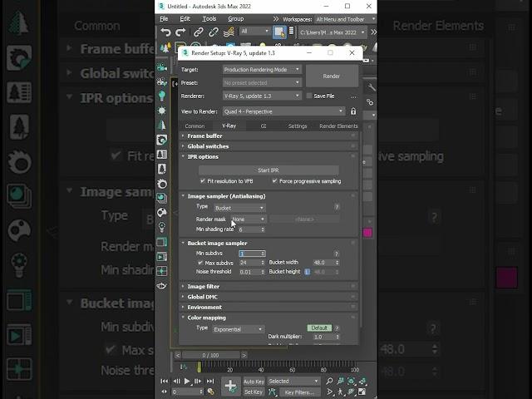Expand the main toolbar overflow arrows
Viewport: 532px width, 399px height.
(x=373, y=32)
